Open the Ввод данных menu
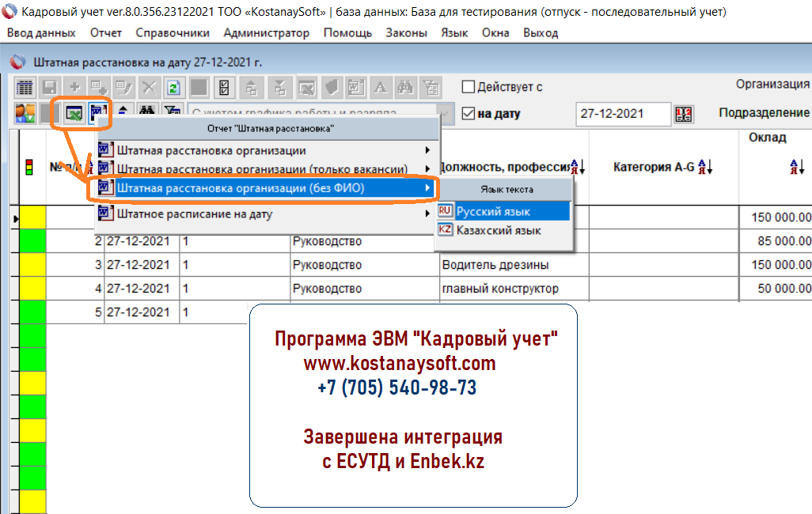The image size is (812, 514). click(41, 32)
